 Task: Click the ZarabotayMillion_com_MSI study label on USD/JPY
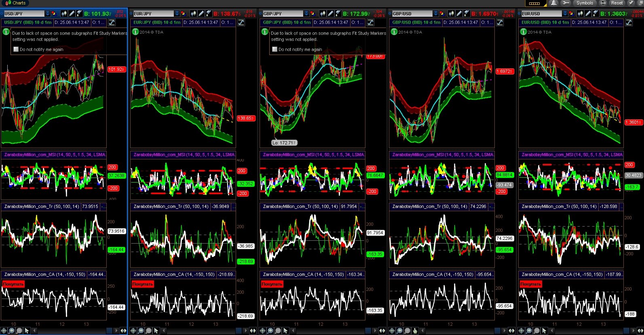pyautogui.click(x=55, y=155)
